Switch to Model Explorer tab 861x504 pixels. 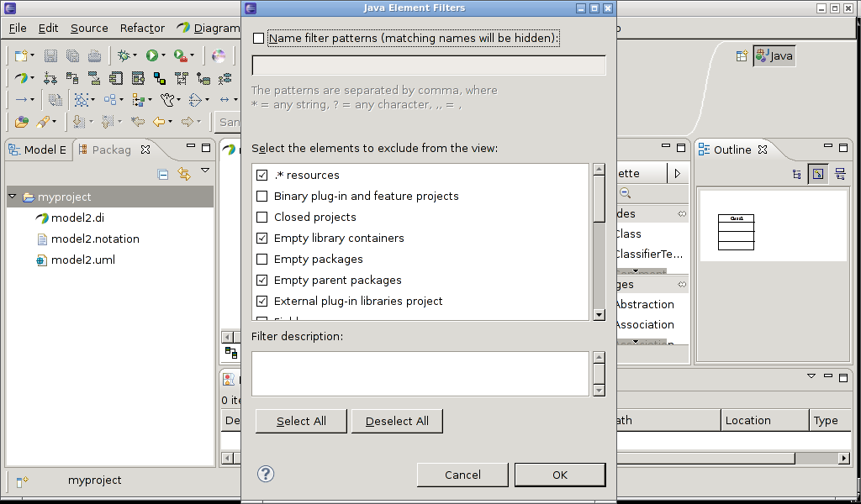coord(37,150)
